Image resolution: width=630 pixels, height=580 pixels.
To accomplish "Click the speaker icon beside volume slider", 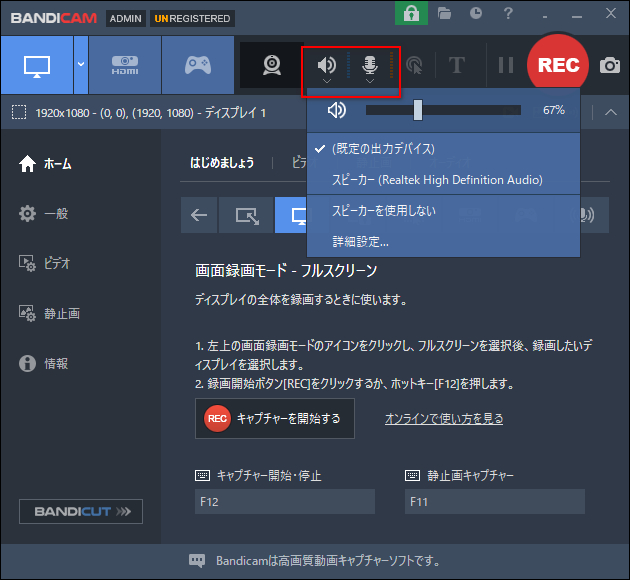I will coord(337,110).
